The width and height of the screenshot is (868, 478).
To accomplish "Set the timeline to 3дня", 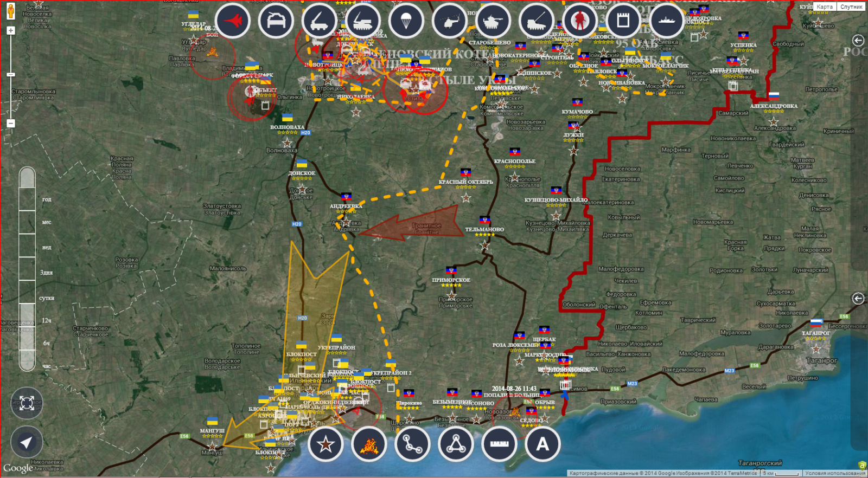I will tap(47, 273).
